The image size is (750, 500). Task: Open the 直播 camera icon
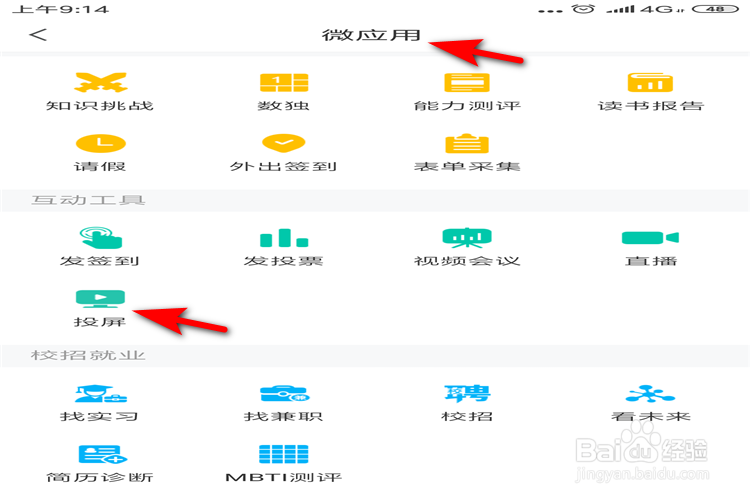point(650,237)
